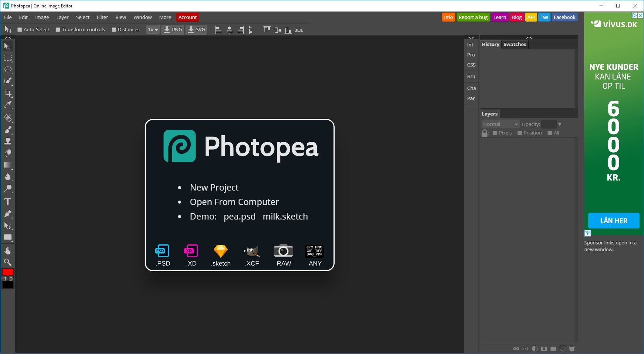Click the align vertical centers icon

(277, 30)
